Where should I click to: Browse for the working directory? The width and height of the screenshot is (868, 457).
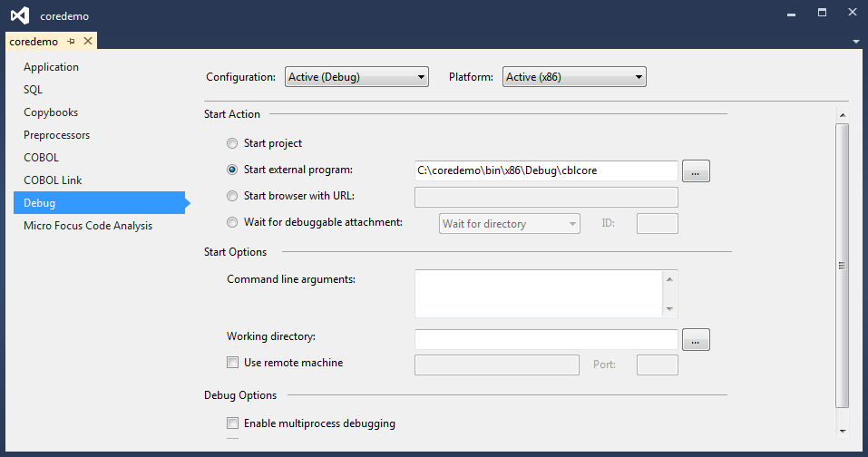pos(696,340)
